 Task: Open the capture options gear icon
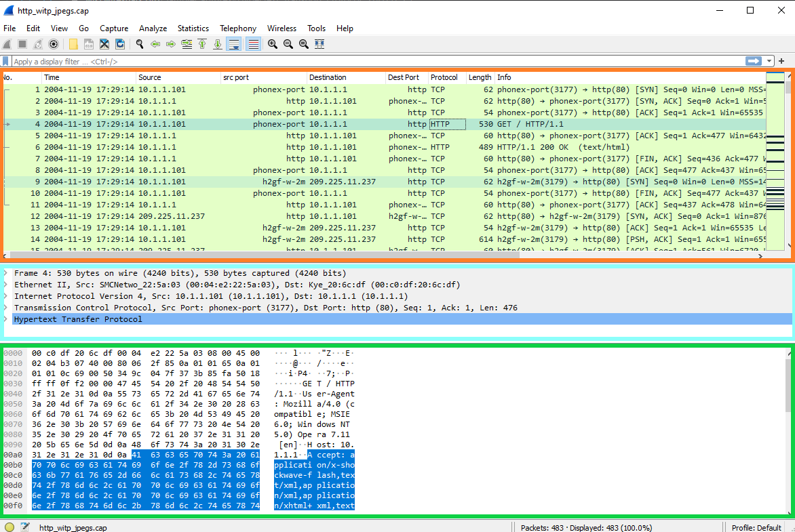click(54, 44)
